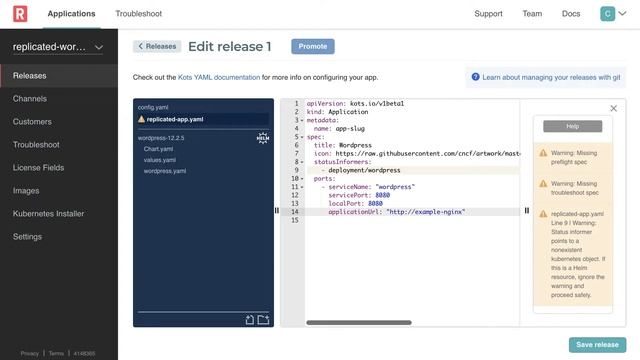Switch to the Troubleshoot top tab

click(x=138, y=13)
